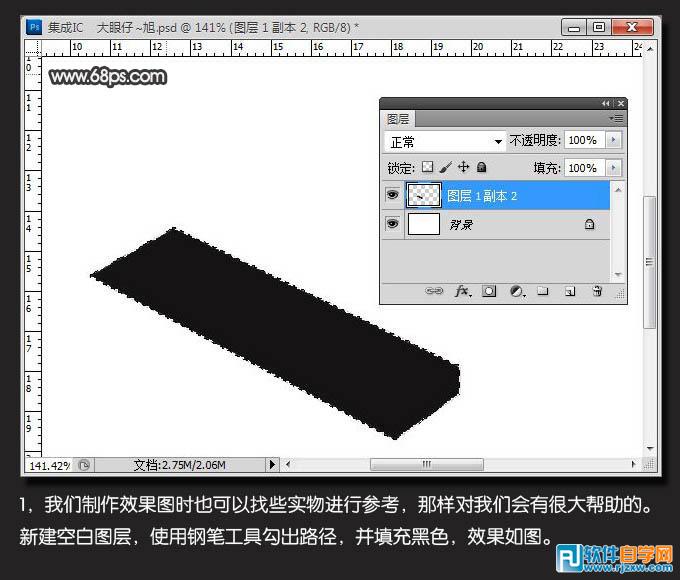Close the Layers panel
680x580 pixels.
coord(621,103)
